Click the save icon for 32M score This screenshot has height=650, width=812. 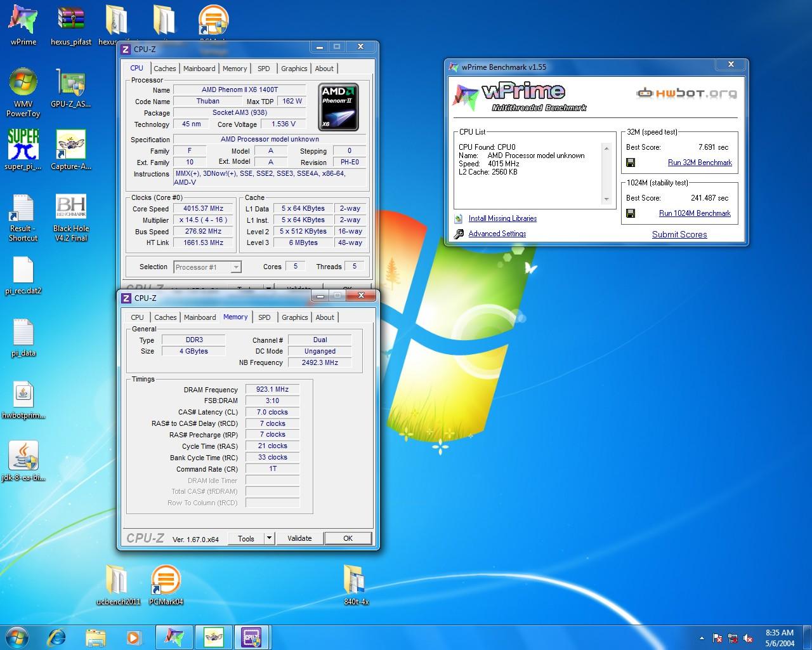(x=631, y=162)
